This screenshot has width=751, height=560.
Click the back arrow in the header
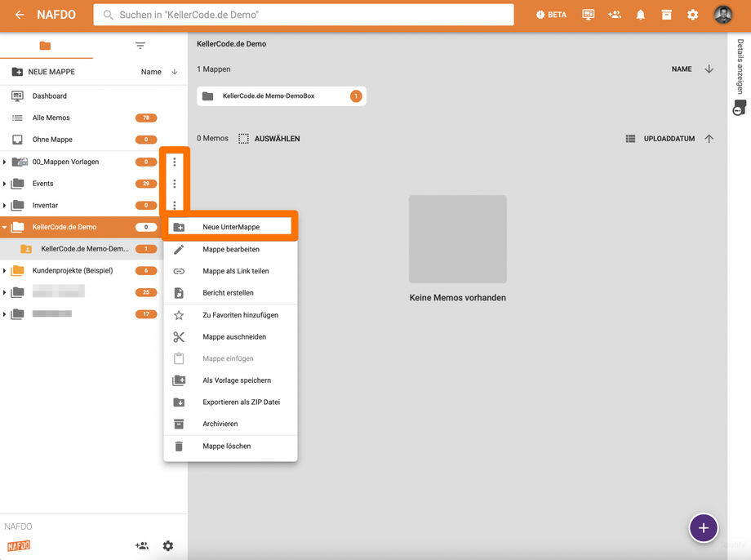coord(20,15)
